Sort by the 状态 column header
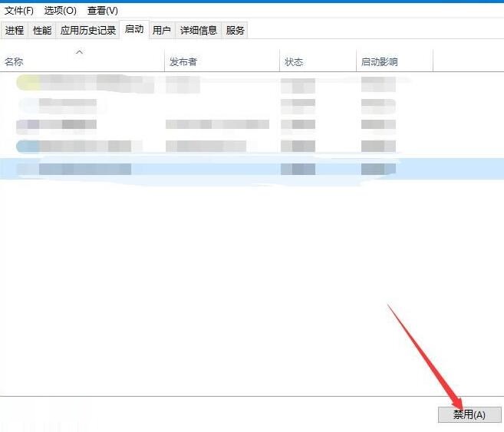Image resolution: width=504 pixels, height=432 pixels. [318, 61]
